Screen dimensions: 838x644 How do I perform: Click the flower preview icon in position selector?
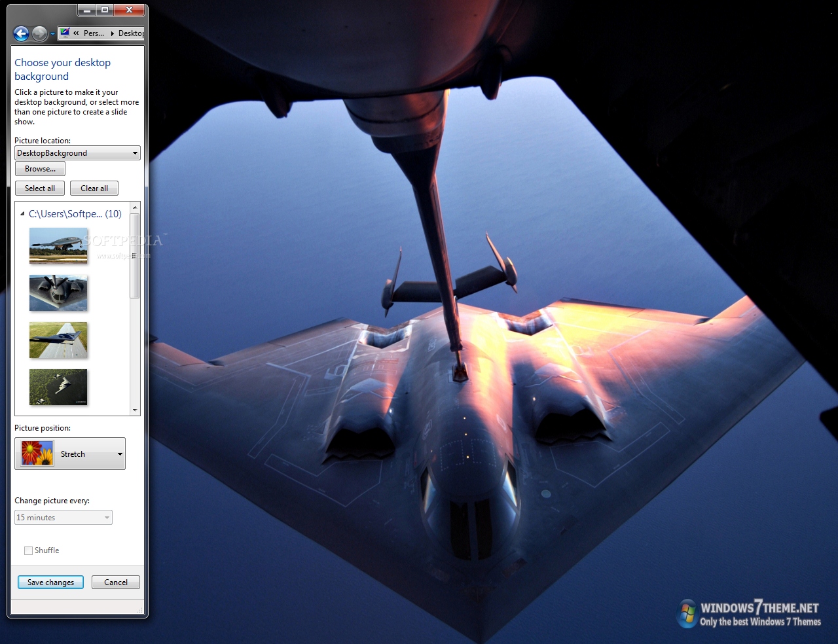(x=37, y=454)
